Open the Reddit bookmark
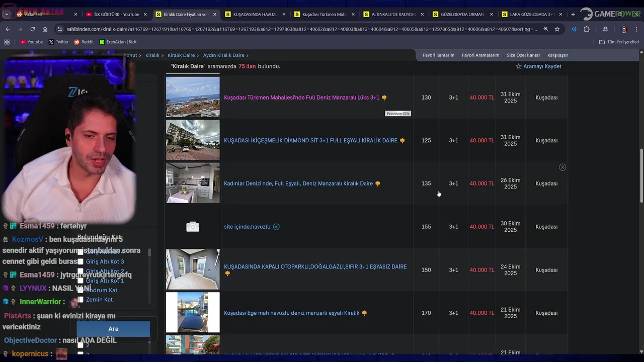 coord(84,42)
